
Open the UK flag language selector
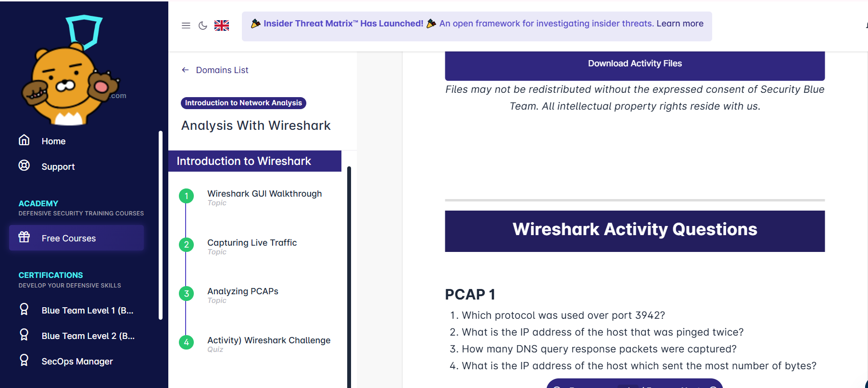[222, 25]
